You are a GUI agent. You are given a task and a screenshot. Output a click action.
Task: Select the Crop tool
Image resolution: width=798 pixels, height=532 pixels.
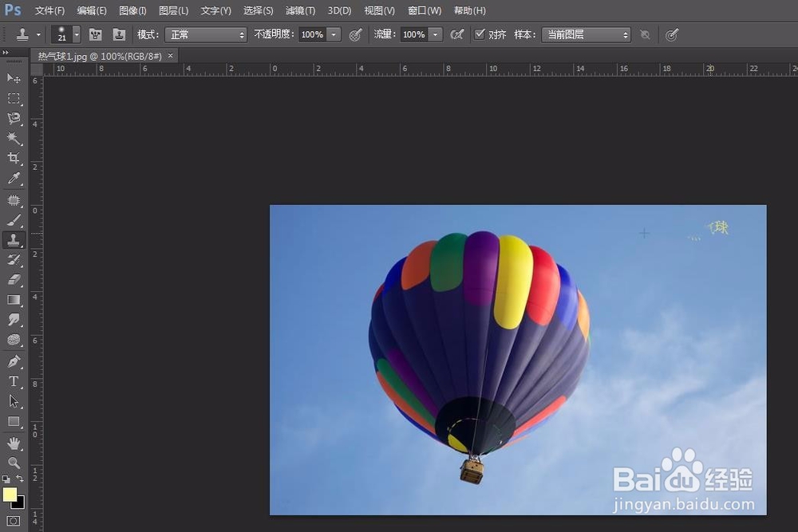click(x=14, y=158)
